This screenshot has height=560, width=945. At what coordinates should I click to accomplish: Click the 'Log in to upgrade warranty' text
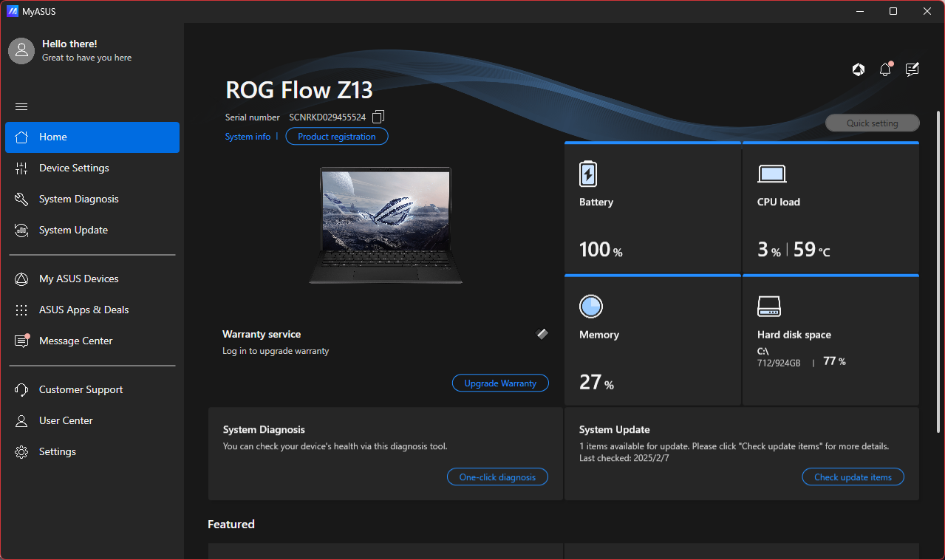(276, 351)
